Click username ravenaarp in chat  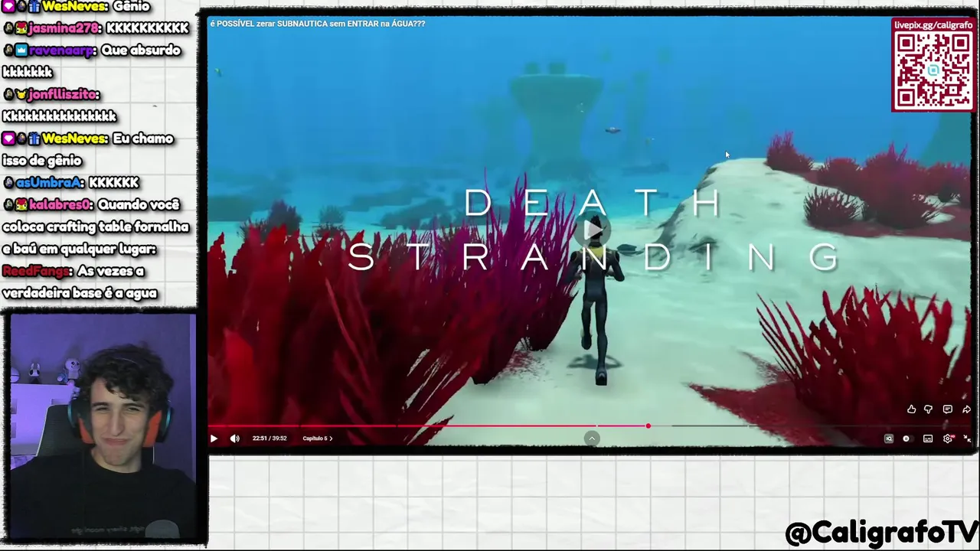click(x=62, y=50)
